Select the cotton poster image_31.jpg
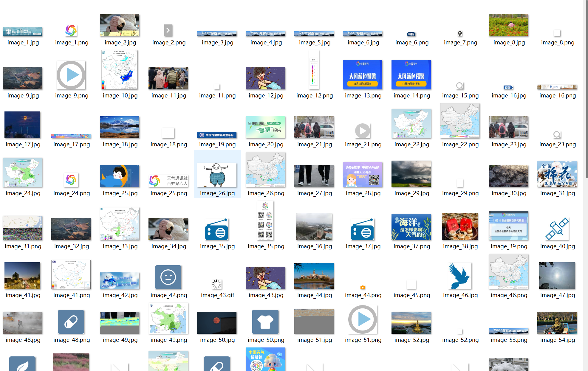The image size is (588, 371). [x=557, y=174]
